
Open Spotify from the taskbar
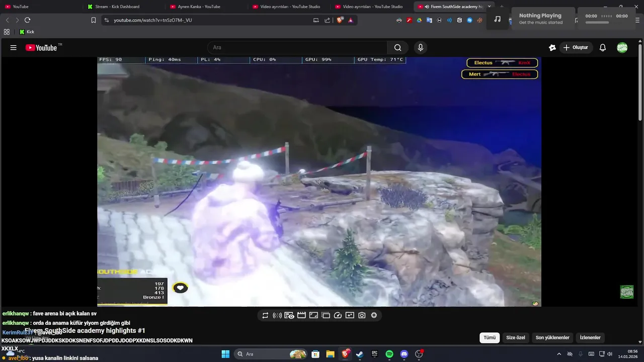click(x=389, y=354)
